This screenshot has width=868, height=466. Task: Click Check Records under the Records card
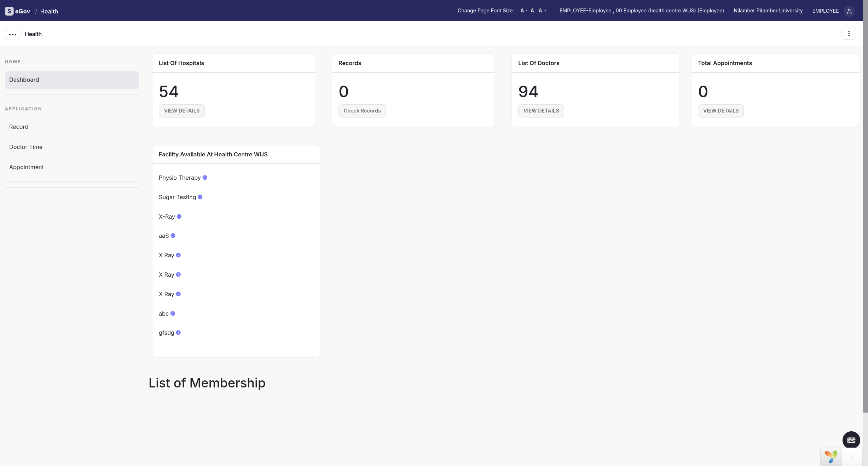click(362, 111)
